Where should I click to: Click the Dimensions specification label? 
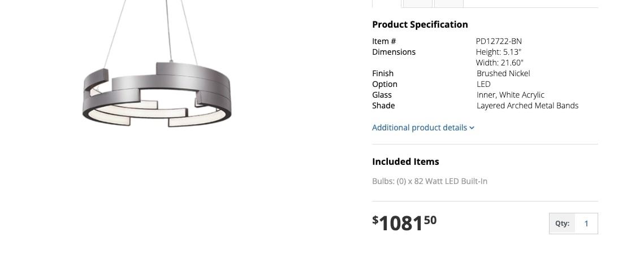pos(394,52)
